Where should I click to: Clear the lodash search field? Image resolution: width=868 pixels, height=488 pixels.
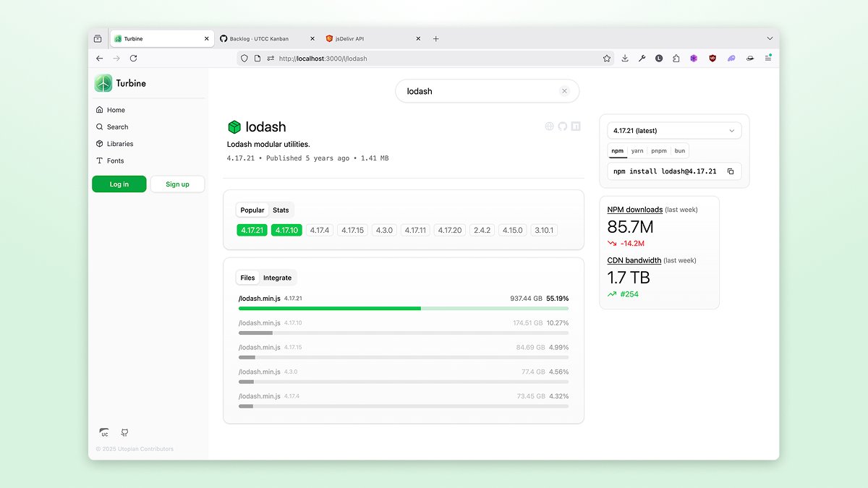[565, 91]
